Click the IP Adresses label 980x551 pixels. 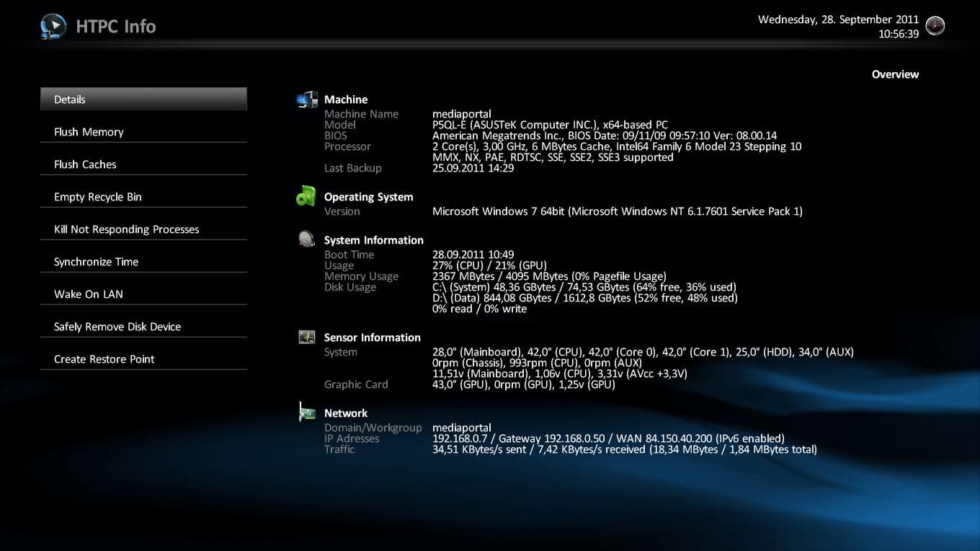click(352, 438)
